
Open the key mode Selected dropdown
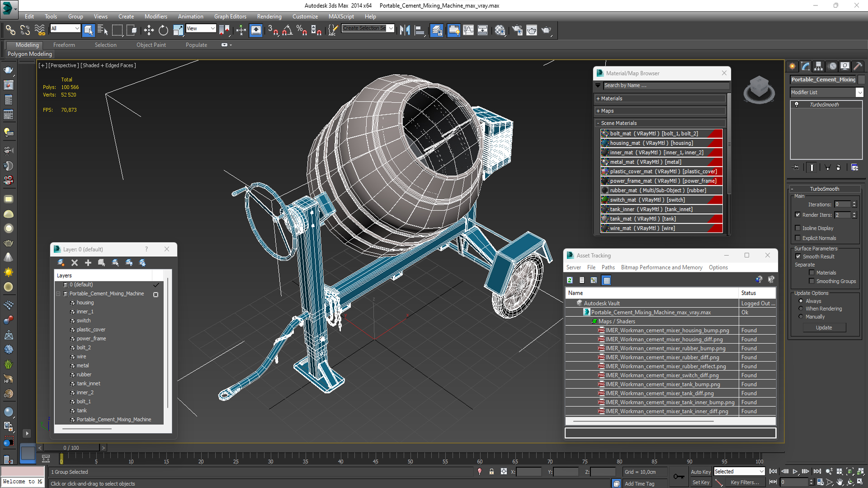pyautogui.click(x=739, y=471)
